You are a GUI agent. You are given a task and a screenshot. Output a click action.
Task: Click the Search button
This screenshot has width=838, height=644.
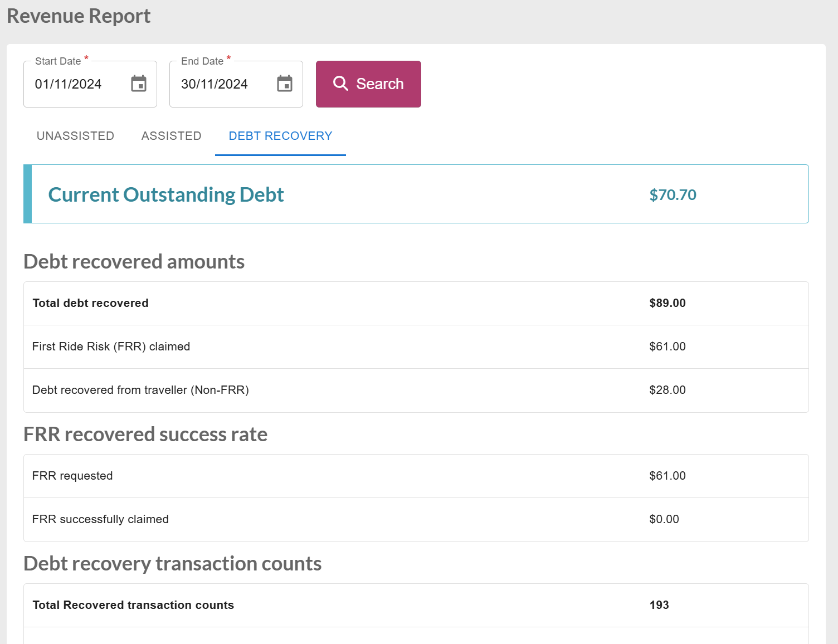pyautogui.click(x=368, y=84)
